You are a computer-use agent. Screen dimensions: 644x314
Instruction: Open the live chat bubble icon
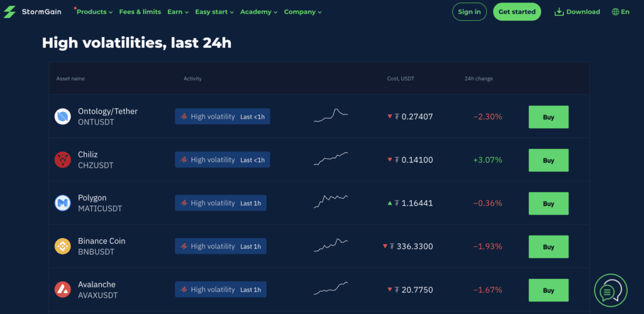[611, 290]
